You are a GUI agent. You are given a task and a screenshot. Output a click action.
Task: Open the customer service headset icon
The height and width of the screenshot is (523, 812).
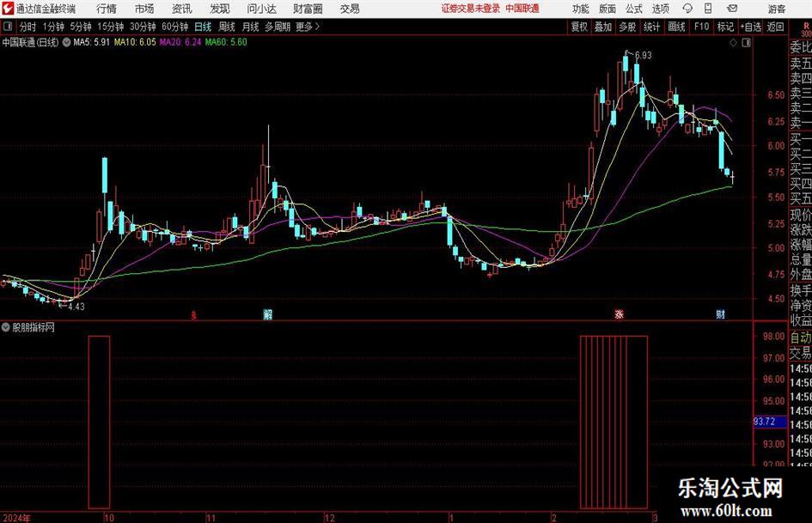coord(687,9)
